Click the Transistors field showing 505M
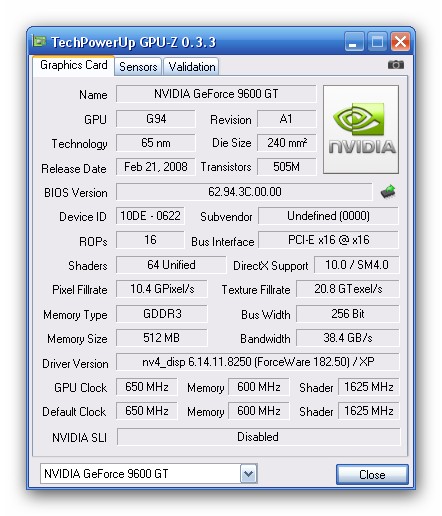The height and width of the screenshot is (516, 442). (x=287, y=167)
